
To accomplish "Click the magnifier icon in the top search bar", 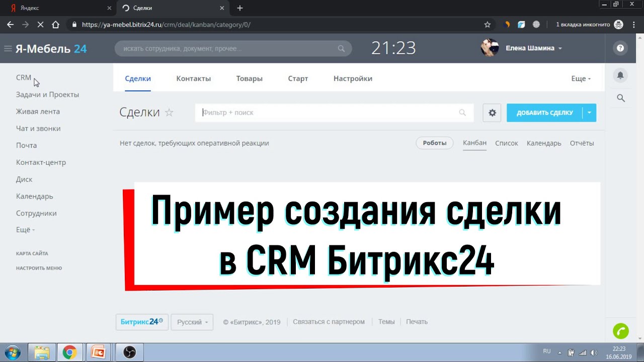I will pos(341,49).
